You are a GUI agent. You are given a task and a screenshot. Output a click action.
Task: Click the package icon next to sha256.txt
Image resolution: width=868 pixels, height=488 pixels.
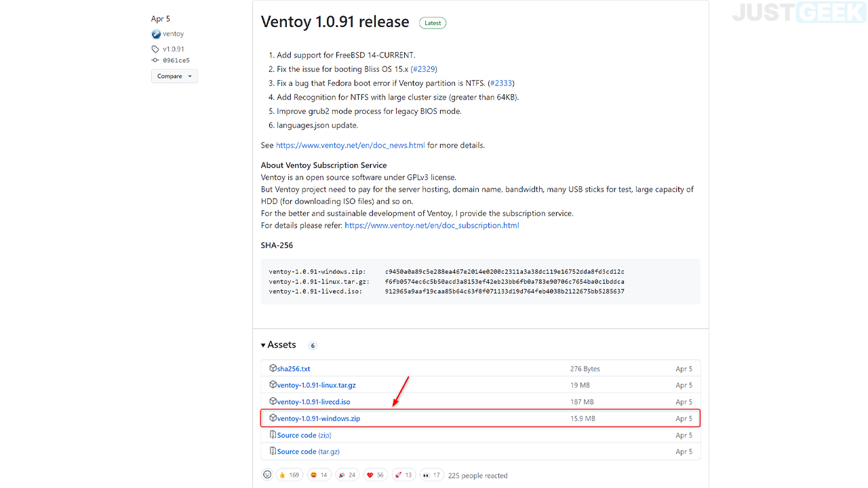tap(273, 368)
